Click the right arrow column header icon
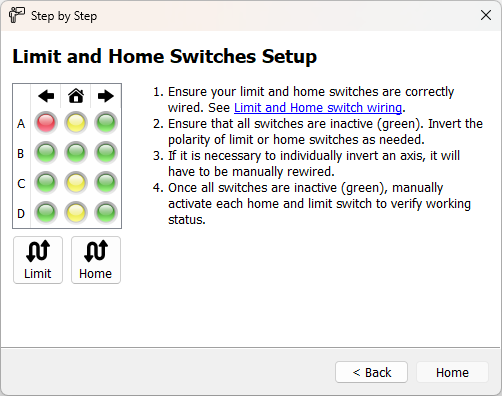This screenshot has height=396, width=502. (106, 96)
